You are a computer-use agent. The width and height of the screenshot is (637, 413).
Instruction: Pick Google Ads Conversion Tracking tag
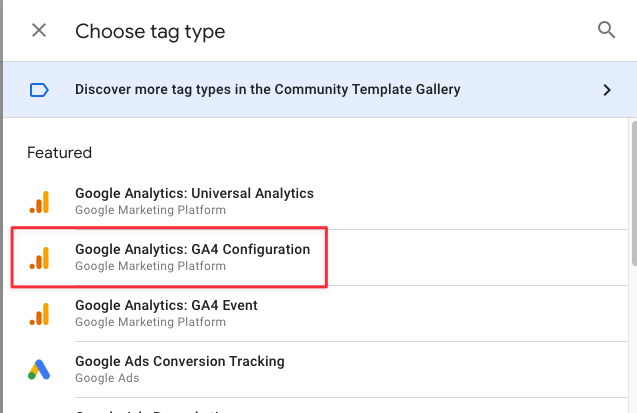click(180, 361)
